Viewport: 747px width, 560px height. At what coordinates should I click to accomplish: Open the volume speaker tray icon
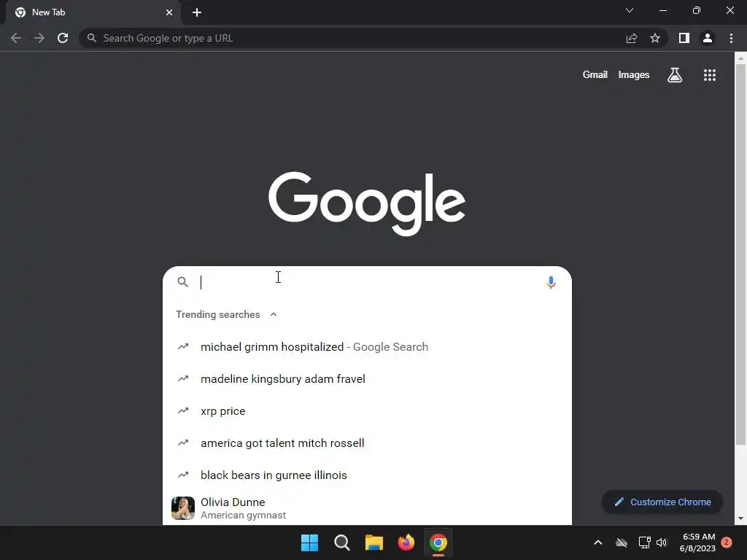click(661, 542)
